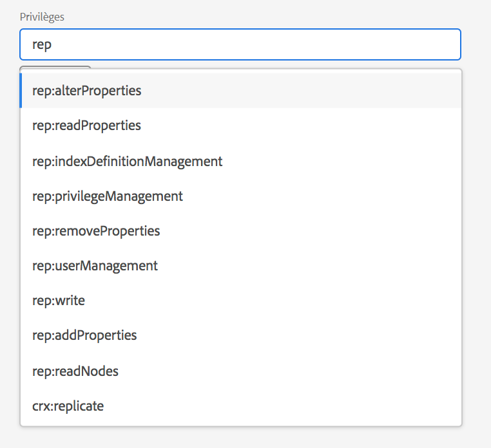This screenshot has height=448, width=491.
Task: Choose the privilege for reading nodes
Action: click(x=75, y=371)
